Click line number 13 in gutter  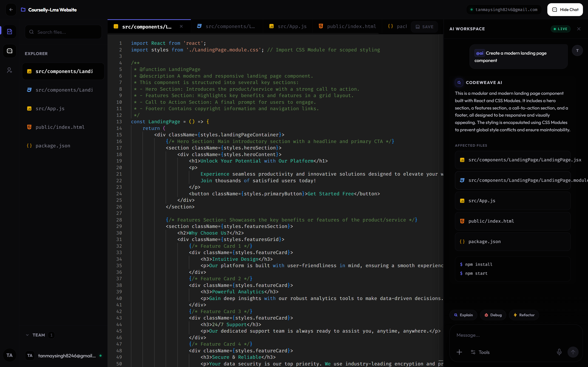pos(119,122)
